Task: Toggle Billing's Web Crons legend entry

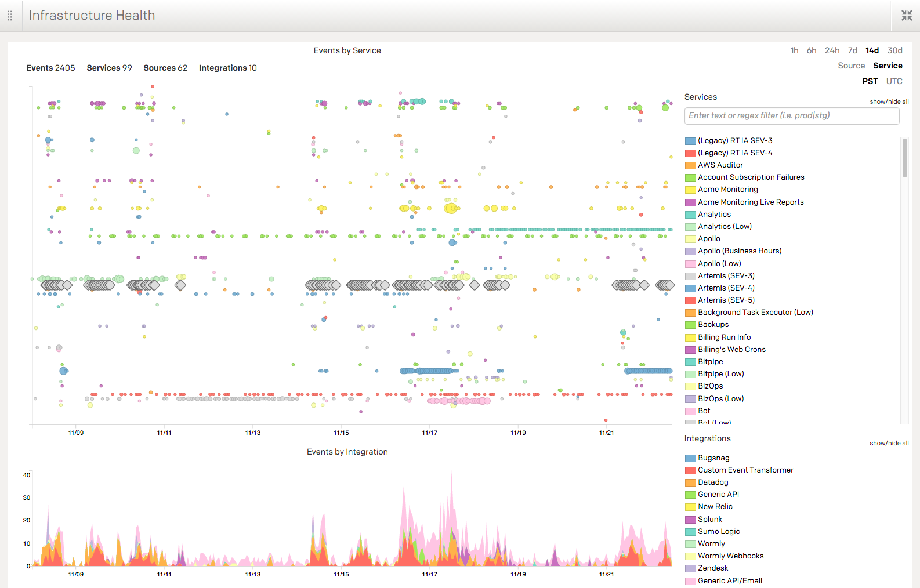Action: [x=731, y=350]
